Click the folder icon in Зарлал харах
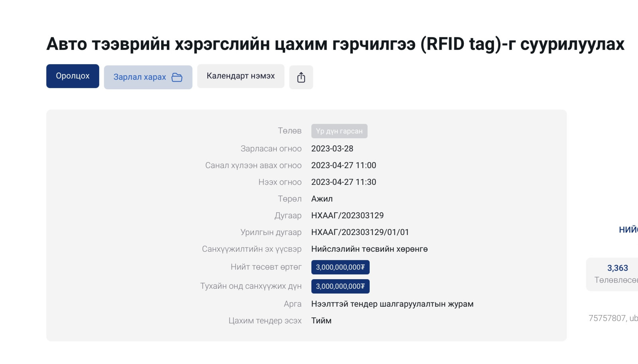 click(x=177, y=77)
